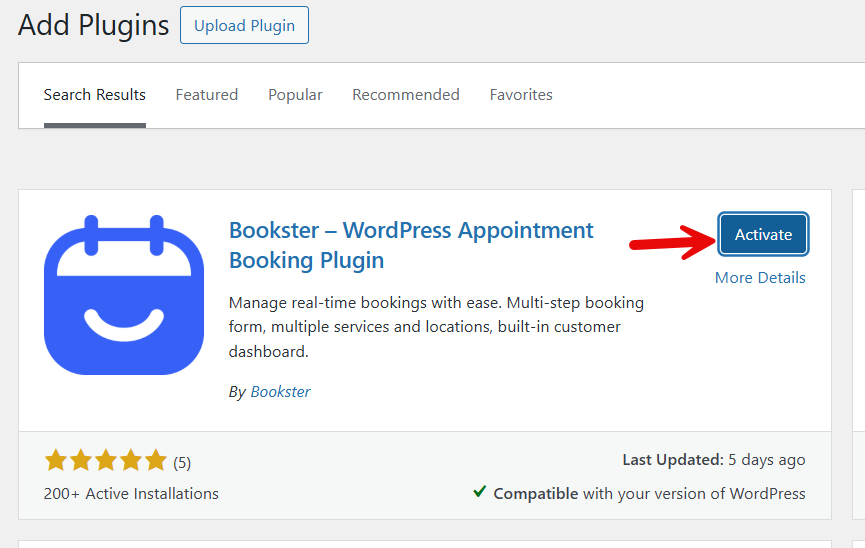Click 'Compatible with your version of WordPress'
Viewport: 865px width, 548px height.
coord(649,493)
